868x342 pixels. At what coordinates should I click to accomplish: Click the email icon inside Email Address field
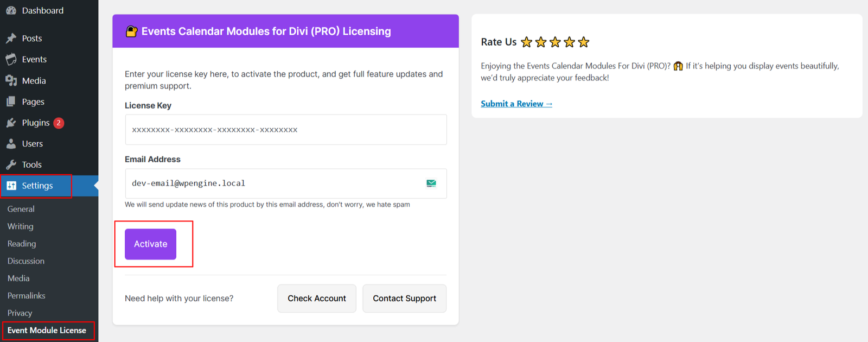click(431, 183)
